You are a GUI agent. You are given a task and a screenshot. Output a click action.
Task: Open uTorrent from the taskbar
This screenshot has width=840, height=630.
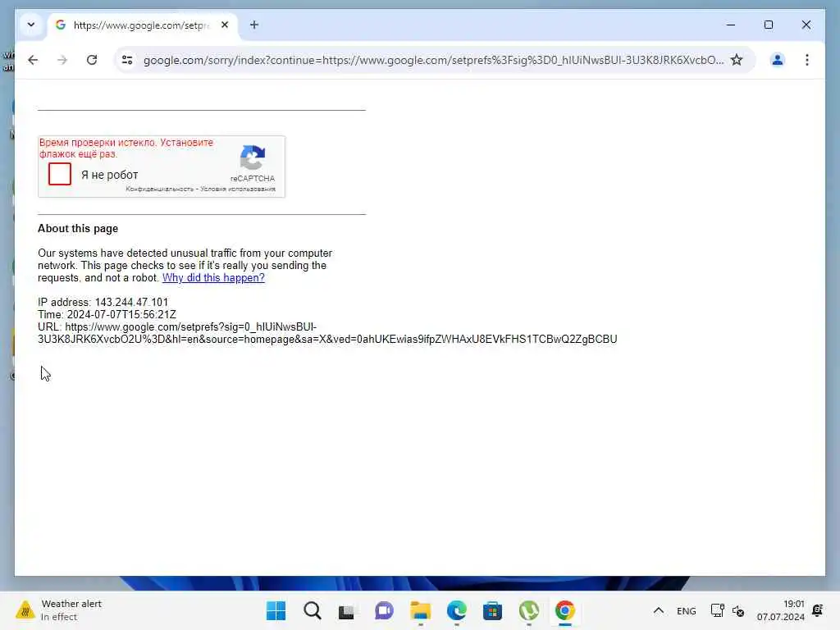(x=529, y=610)
